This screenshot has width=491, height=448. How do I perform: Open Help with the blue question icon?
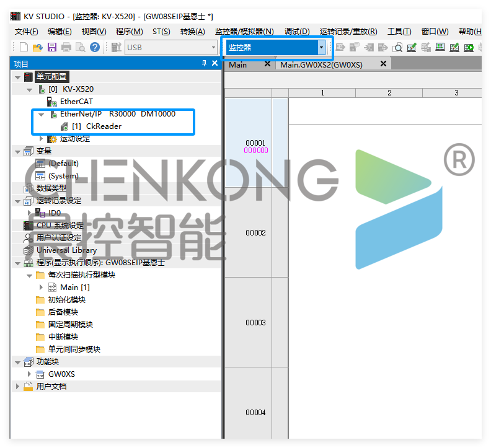click(95, 48)
